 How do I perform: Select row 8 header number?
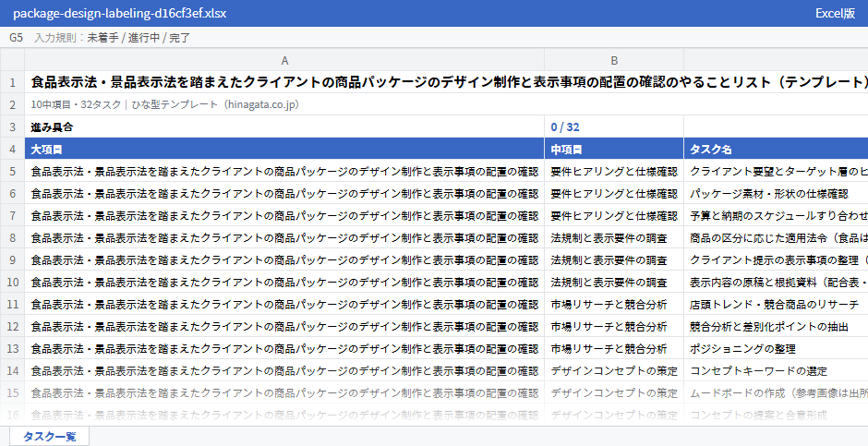(x=12, y=237)
